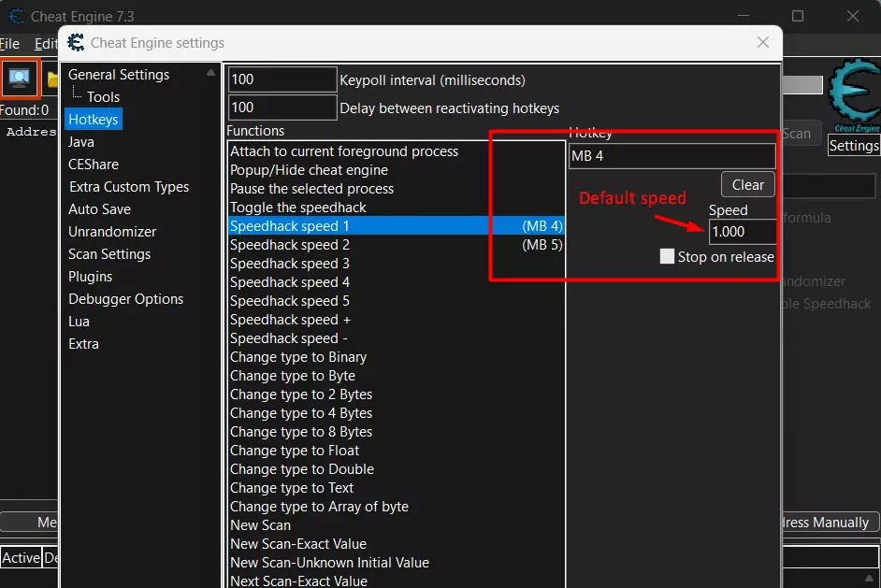
Task: Select the Hotkeys settings page
Action: click(94, 120)
